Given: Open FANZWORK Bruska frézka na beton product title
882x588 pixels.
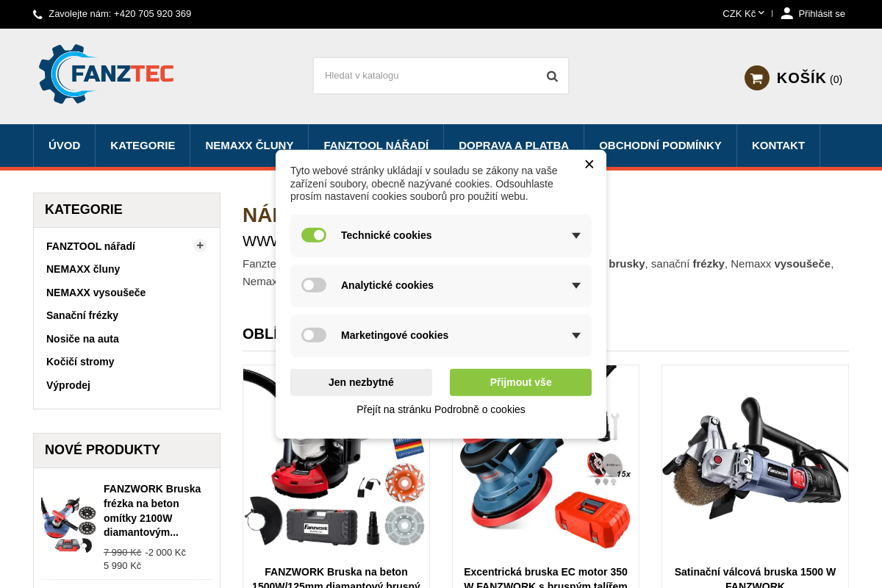Looking at the screenshot, I should [152, 510].
